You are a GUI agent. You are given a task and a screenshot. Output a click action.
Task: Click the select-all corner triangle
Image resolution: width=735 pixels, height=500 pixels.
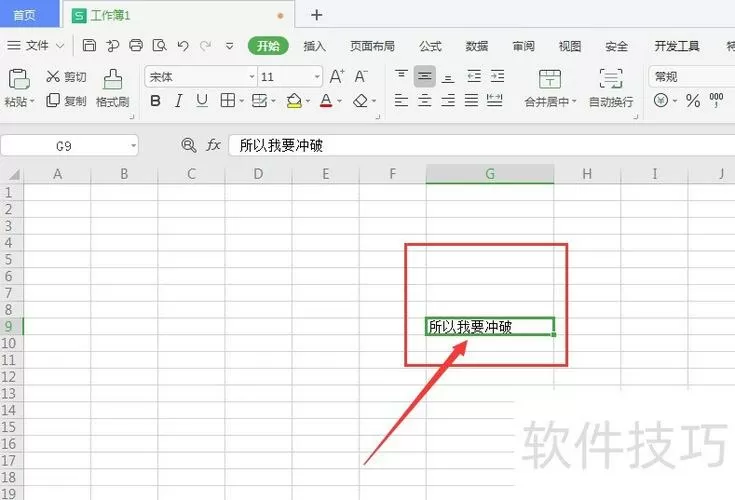(14, 175)
